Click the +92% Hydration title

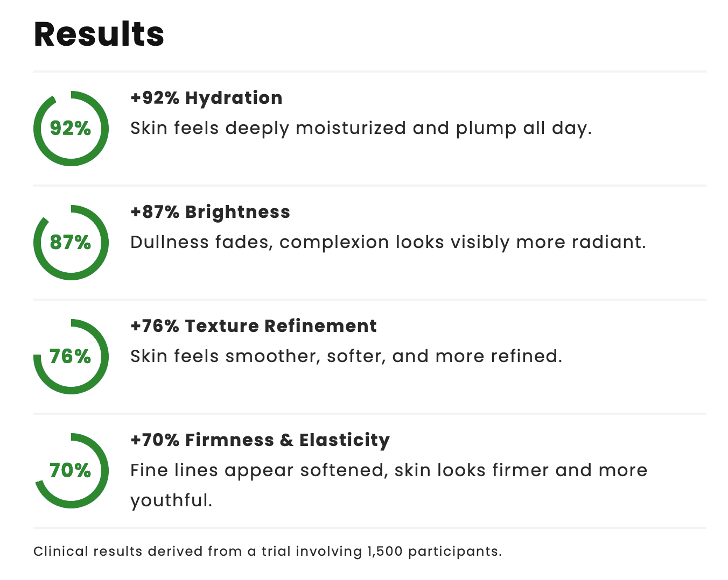click(x=206, y=98)
